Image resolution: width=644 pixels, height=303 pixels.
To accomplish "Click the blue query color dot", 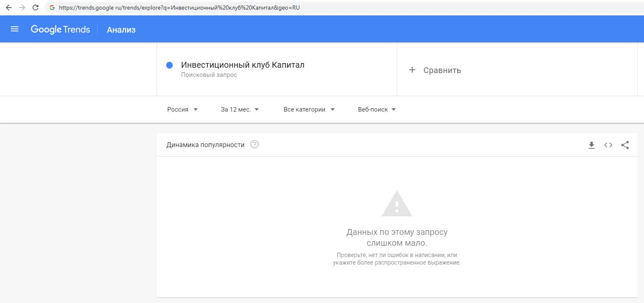I will (170, 65).
